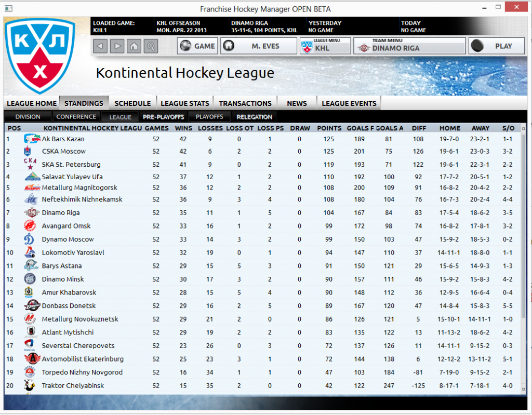
Task: Open the CSKA Moscow team name
Action: tap(64, 151)
